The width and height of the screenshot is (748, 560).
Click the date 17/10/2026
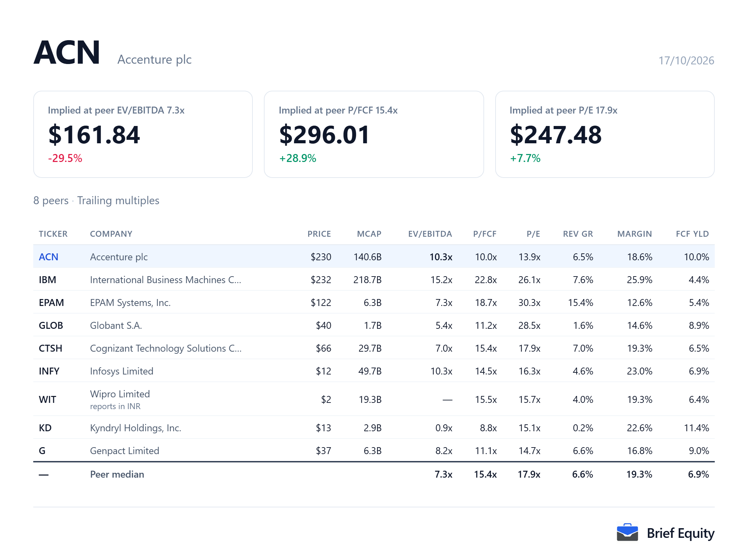(x=686, y=61)
